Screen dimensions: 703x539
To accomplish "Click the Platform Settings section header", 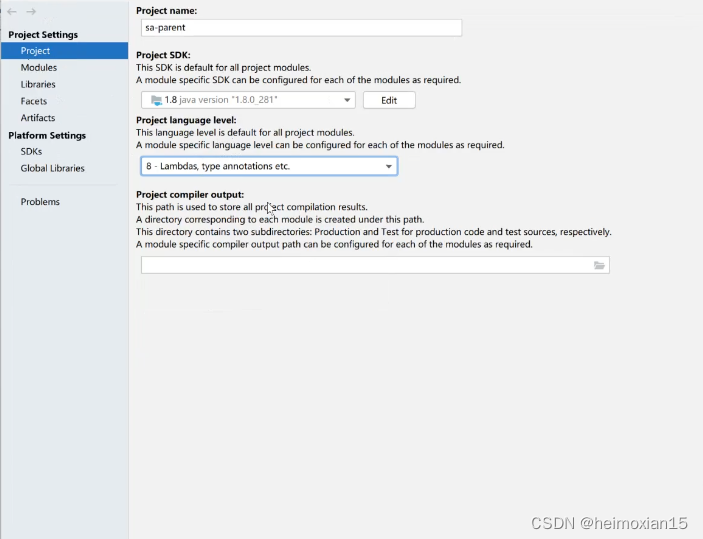I will (x=47, y=135).
